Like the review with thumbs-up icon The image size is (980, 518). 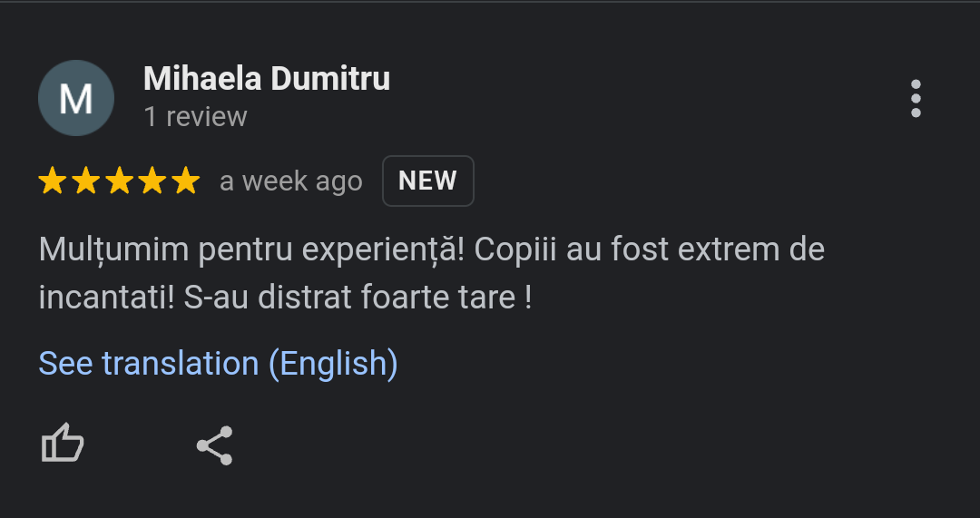63,445
